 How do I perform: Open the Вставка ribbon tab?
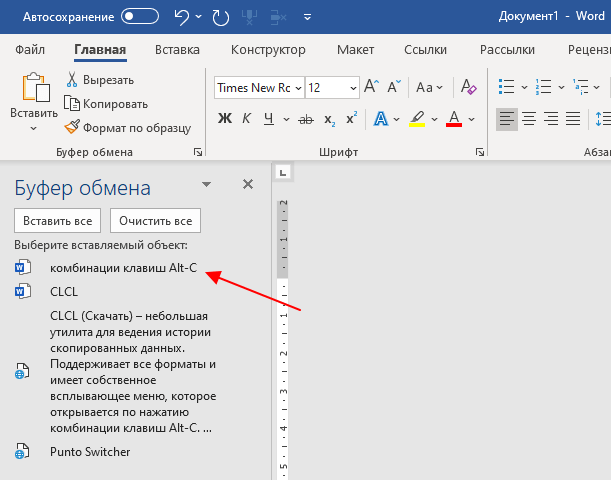(x=177, y=50)
